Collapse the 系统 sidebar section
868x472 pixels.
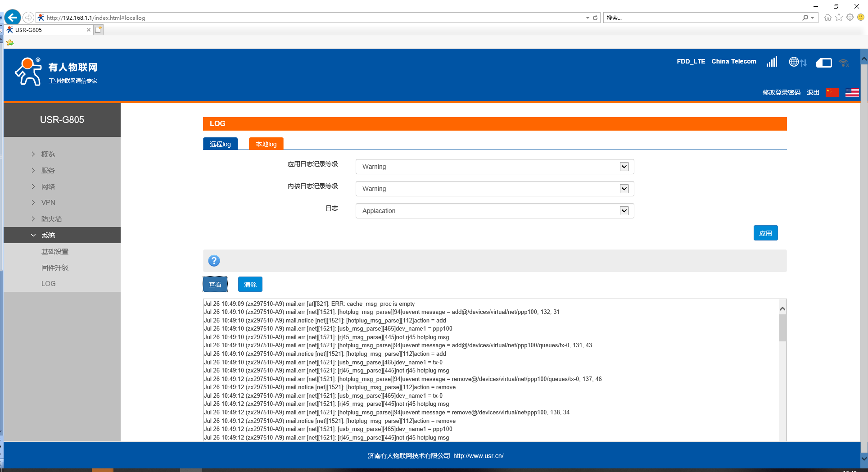click(48, 235)
